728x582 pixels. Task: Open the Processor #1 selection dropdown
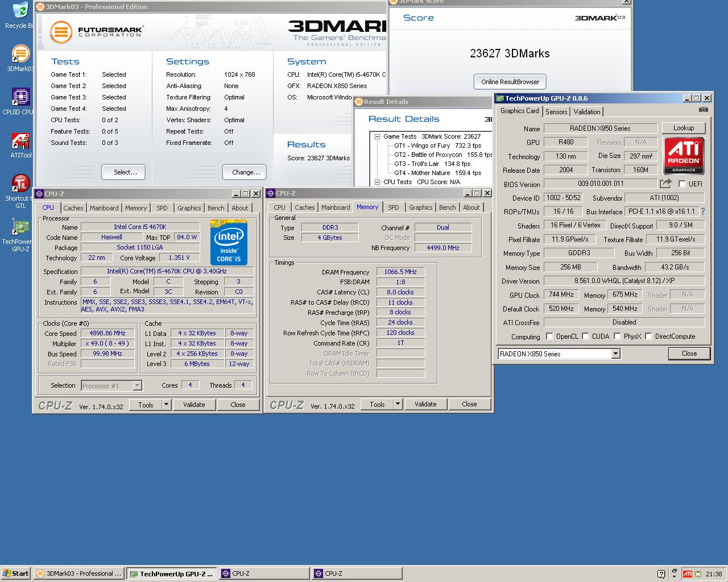pos(137,385)
